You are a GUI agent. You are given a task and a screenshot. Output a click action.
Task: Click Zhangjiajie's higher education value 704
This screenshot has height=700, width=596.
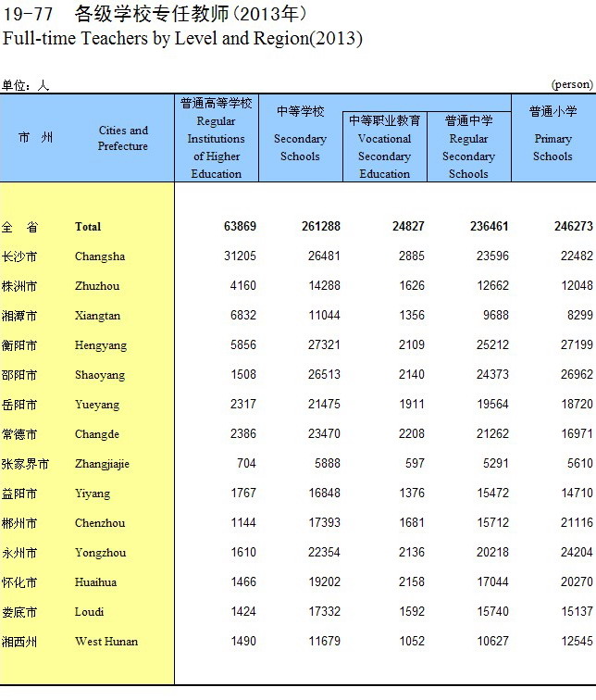pyautogui.click(x=246, y=463)
